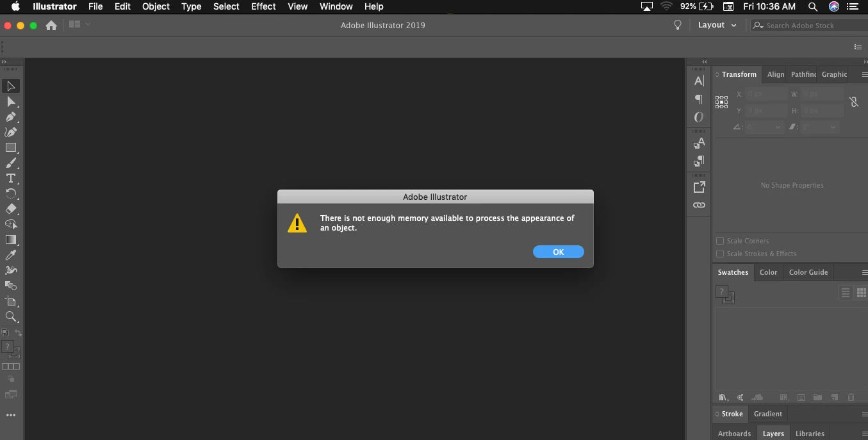Screen dimensions: 868x440
Task: Swap fill and stroke arrow
Action: [x=18, y=332]
